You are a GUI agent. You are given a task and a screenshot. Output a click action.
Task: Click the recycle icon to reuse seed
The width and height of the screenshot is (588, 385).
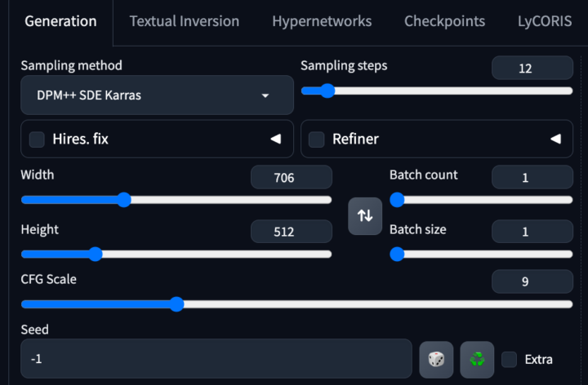(x=477, y=359)
